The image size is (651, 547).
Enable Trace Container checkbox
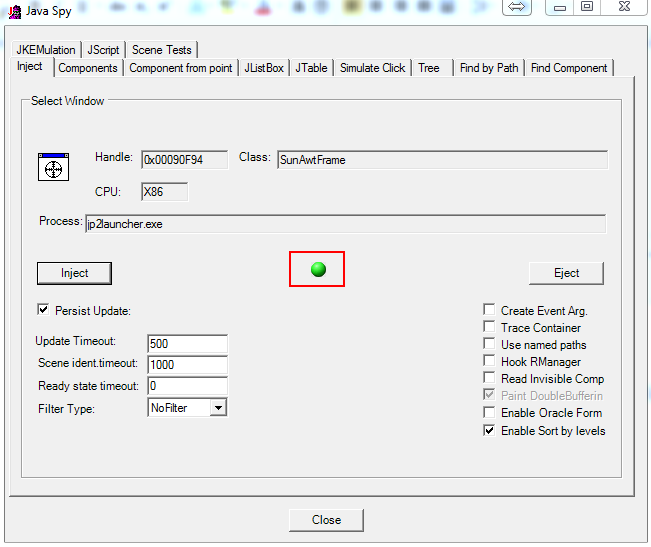click(x=489, y=328)
